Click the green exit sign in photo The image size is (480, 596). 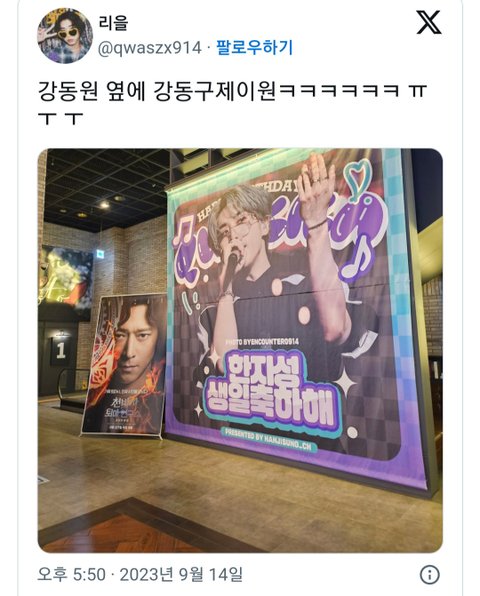[101, 252]
